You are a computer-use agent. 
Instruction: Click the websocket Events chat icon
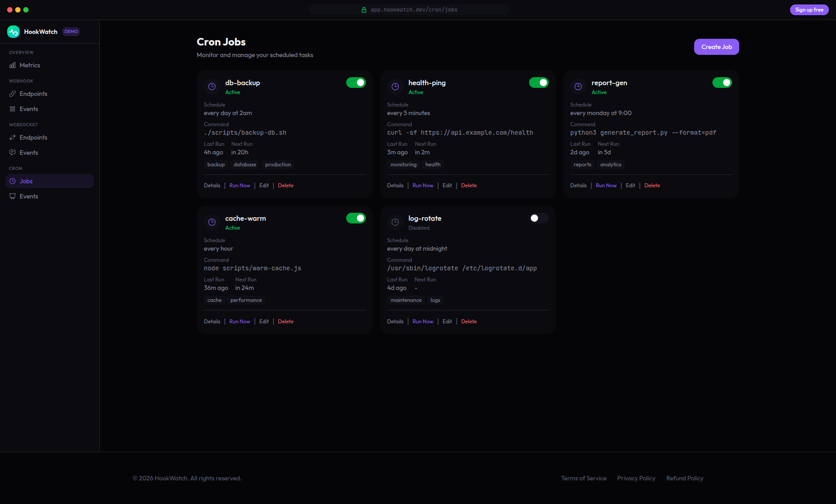click(x=12, y=152)
